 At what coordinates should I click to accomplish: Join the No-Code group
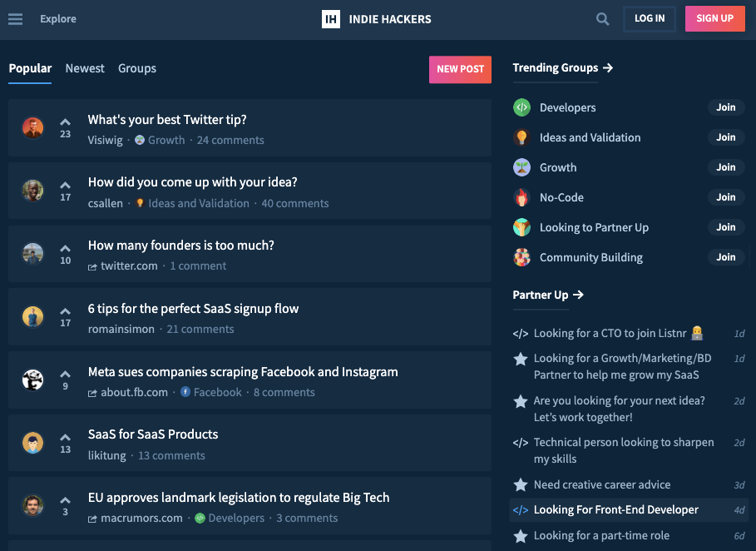click(x=725, y=197)
